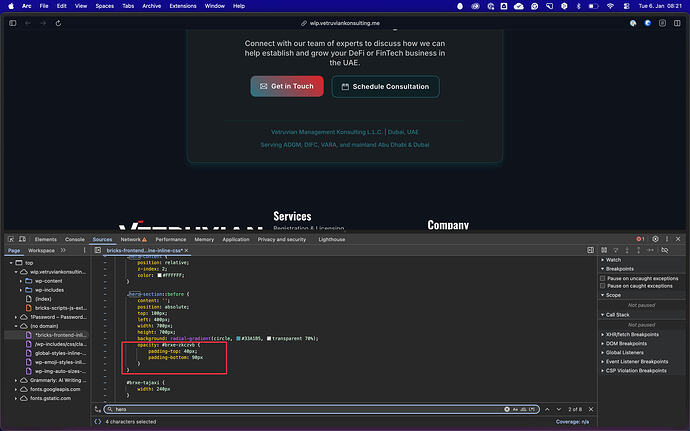Click the Step debugger icon
This screenshot has width=690, height=431.
[x=650, y=250]
